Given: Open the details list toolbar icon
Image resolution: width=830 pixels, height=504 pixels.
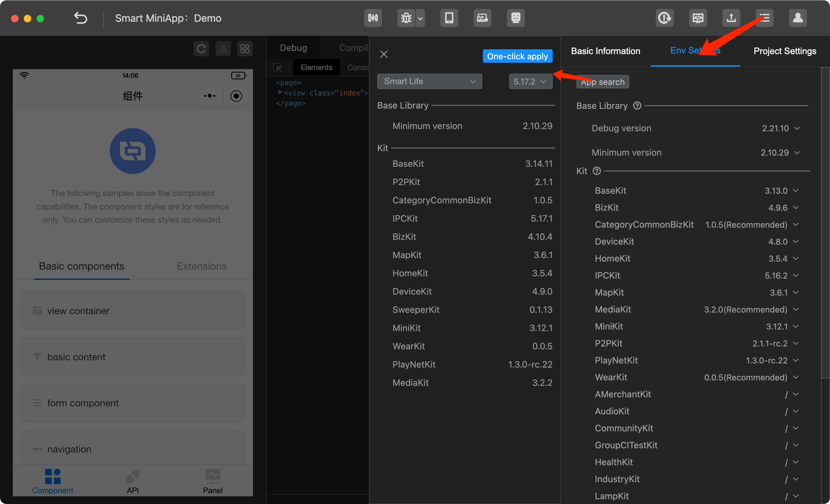Looking at the screenshot, I should (764, 18).
